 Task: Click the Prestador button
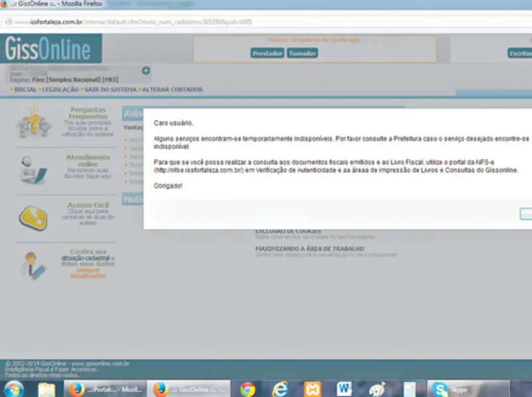click(x=267, y=53)
